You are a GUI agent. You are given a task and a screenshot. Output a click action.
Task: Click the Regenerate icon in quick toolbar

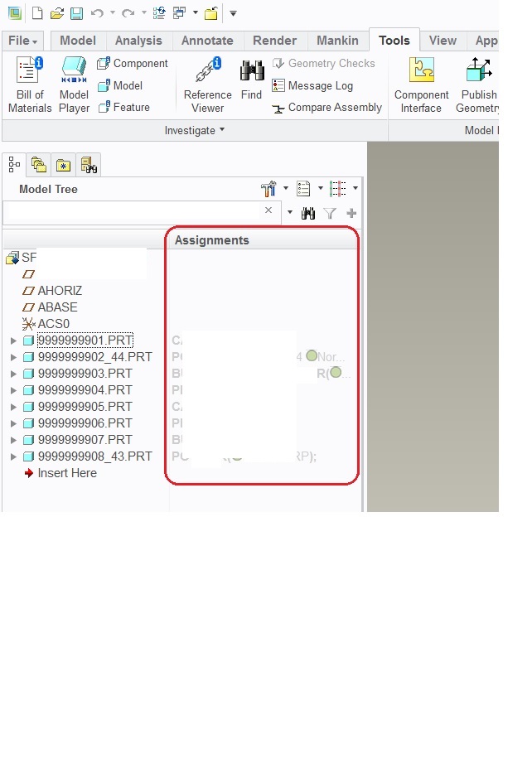(159, 12)
